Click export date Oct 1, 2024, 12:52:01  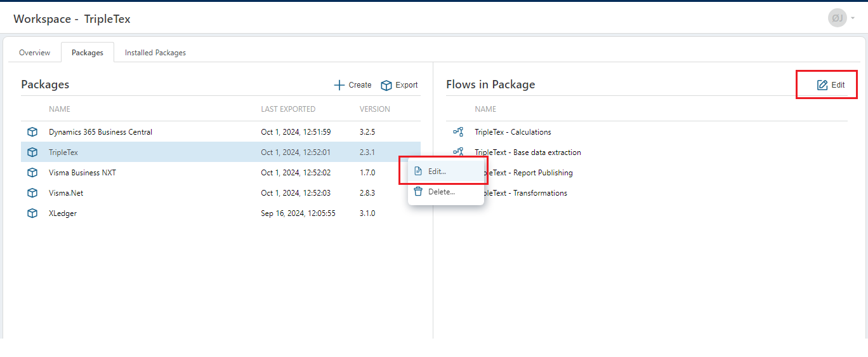tap(296, 152)
